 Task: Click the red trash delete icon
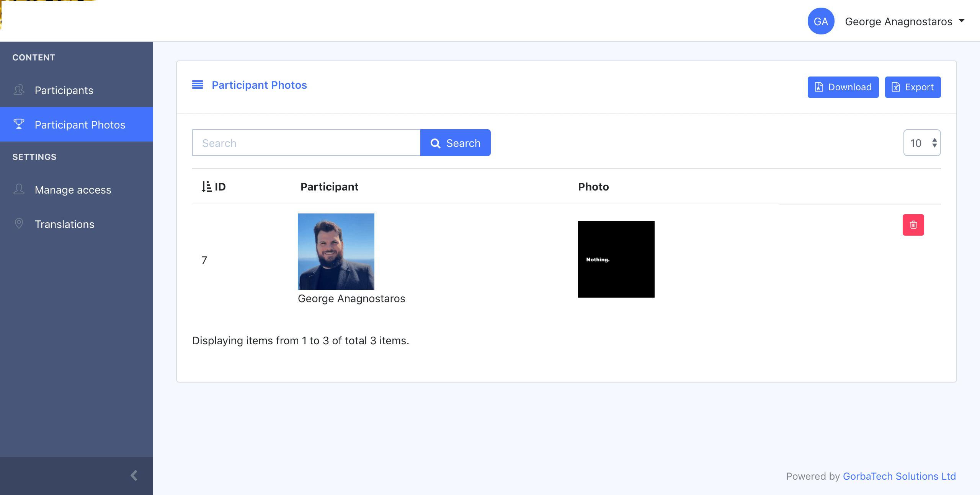(x=913, y=225)
